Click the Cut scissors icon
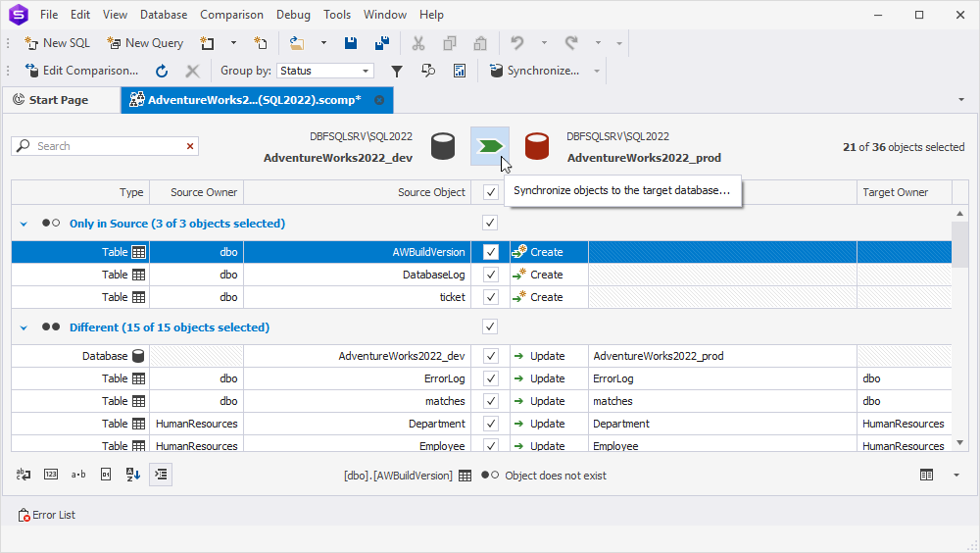 418,43
